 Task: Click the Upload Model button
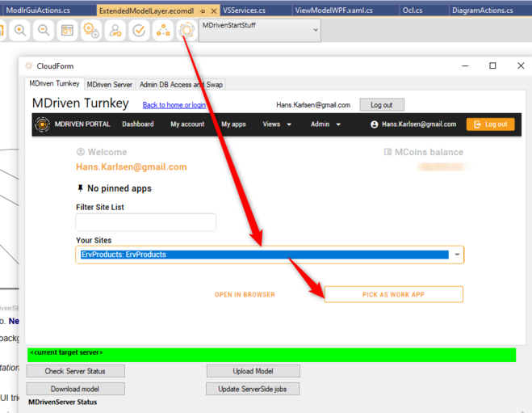pos(253,371)
